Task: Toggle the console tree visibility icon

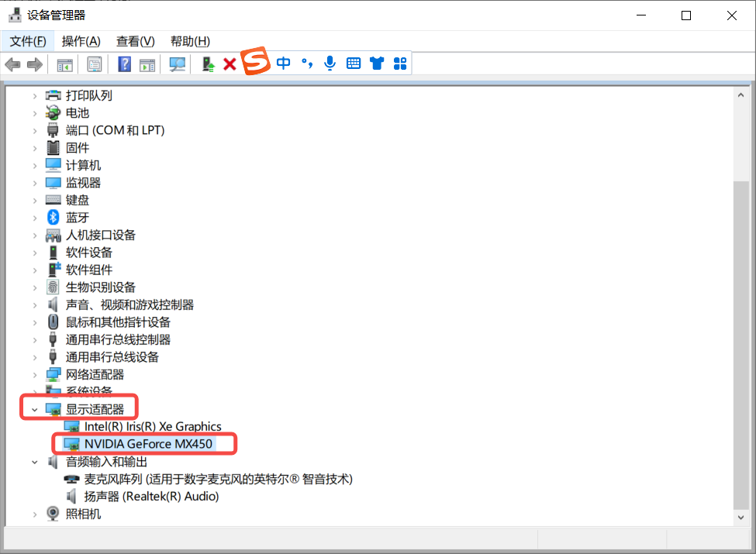Action: pos(64,64)
